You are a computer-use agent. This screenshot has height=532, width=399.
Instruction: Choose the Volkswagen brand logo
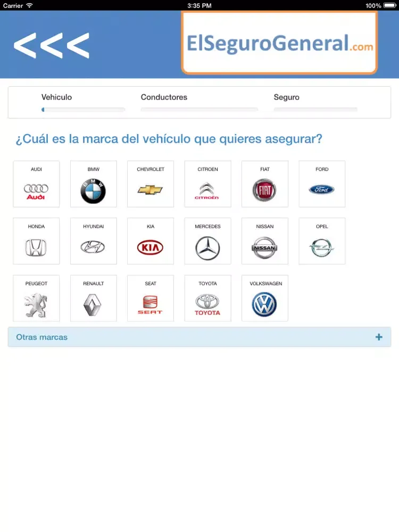click(264, 304)
